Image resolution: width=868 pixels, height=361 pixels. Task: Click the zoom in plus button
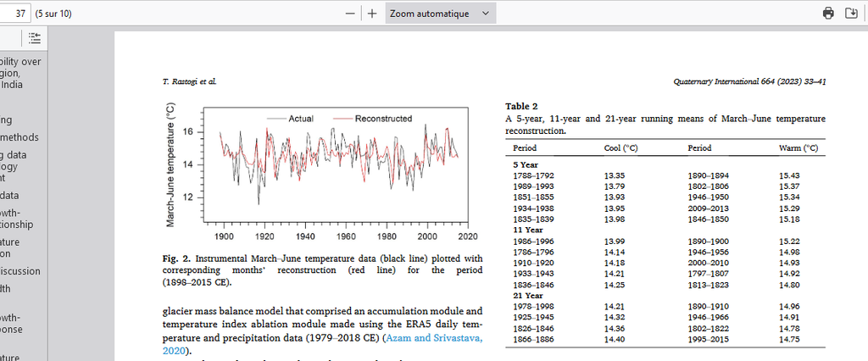tap(371, 14)
